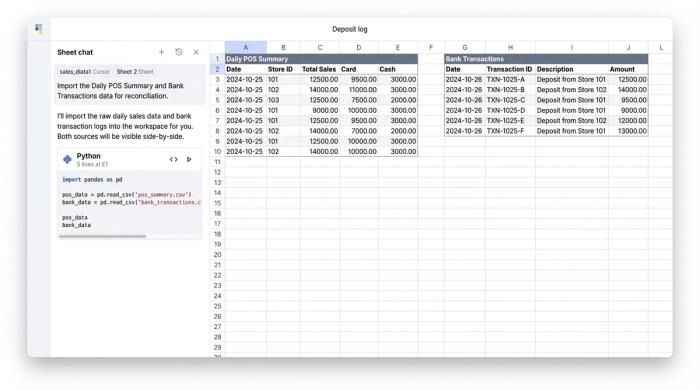The height and width of the screenshot is (391, 700).
Task: Click cell TXN-1025-A
Action: pos(510,79)
